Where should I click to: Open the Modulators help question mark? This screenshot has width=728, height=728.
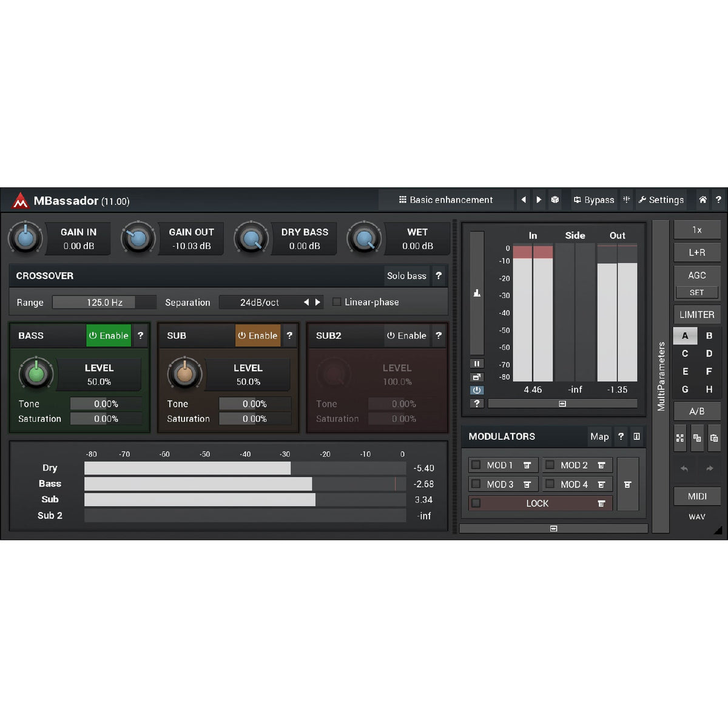point(621,436)
